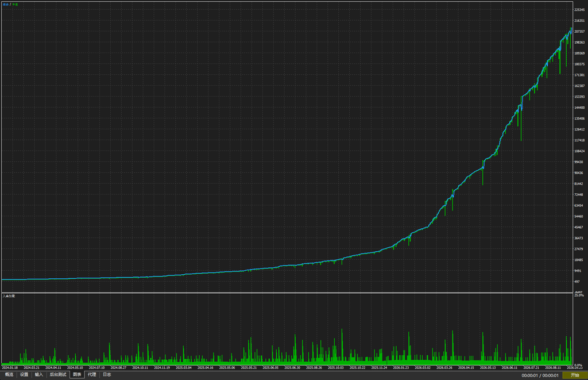The image size is (588, 380).
Task: Open the 设置 tab
Action: pyautogui.click(x=24, y=375)
